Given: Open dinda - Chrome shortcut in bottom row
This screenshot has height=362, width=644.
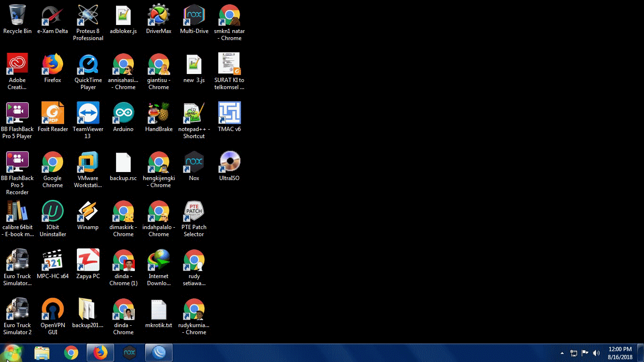Looking at the screenshot, I should coord(124,317).
